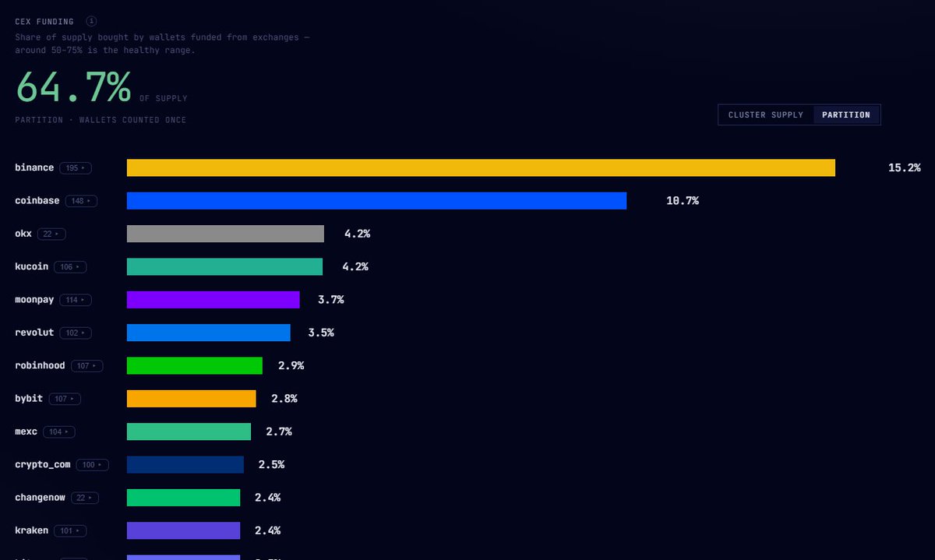The width and height of the screenshot is (935, 560).
Task: Expand robinhood 107 wallets badge
Action: (x=86, y=366)
